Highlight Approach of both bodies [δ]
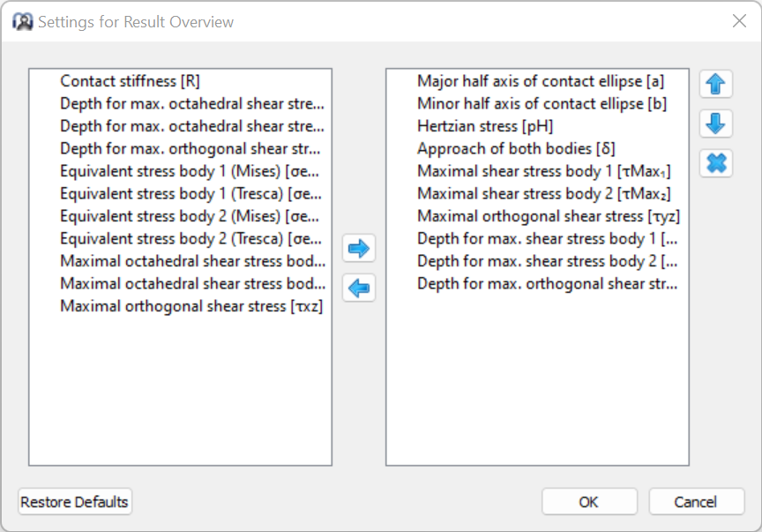The width and height of the screenshot is (762, 532). click(516, 149)
